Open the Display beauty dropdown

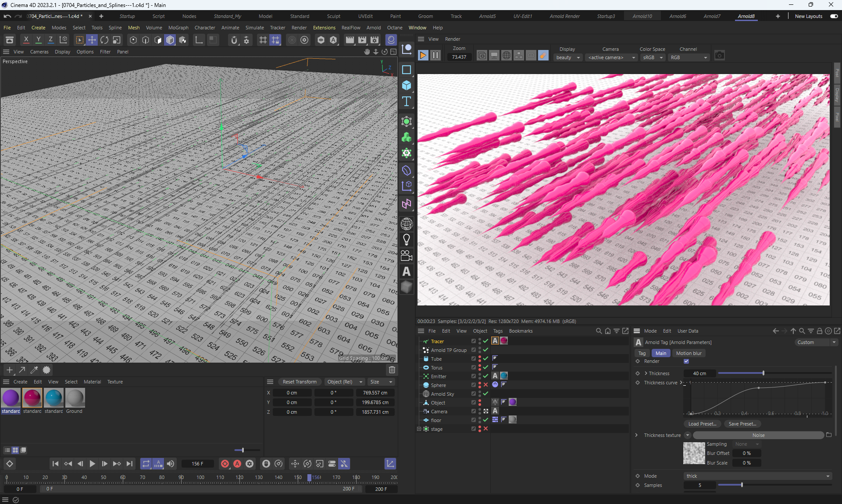pyautogui.click(x=568, y=57)
